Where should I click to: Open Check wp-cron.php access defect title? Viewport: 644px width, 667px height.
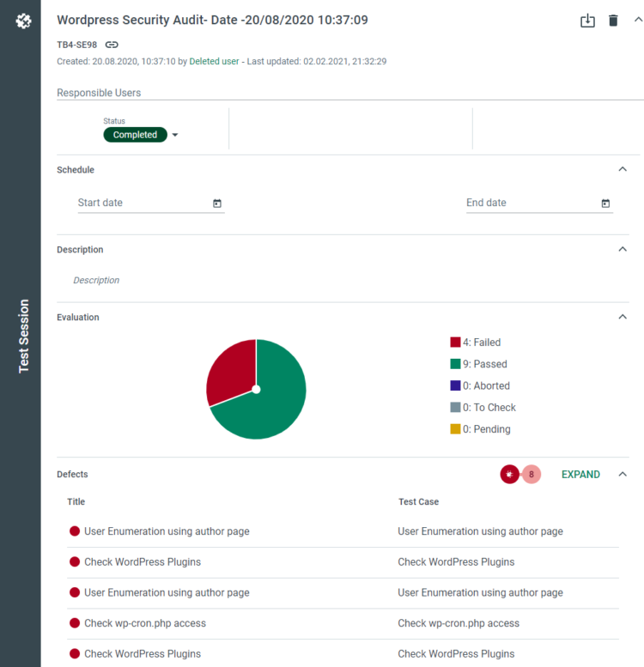[x=145, y=623]
